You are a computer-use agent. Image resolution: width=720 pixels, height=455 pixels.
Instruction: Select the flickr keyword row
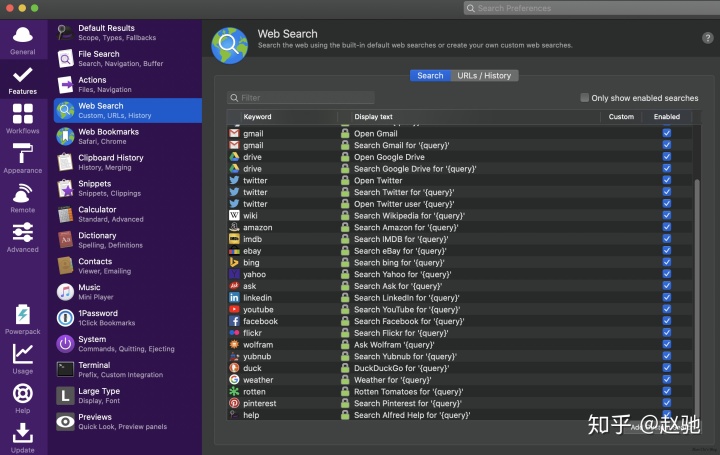(460, 333)
